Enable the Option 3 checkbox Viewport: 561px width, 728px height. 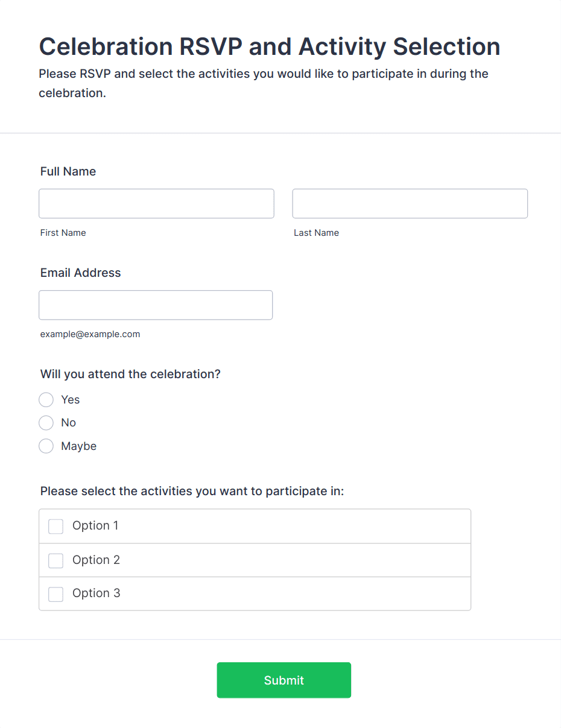tap(56, 594)
